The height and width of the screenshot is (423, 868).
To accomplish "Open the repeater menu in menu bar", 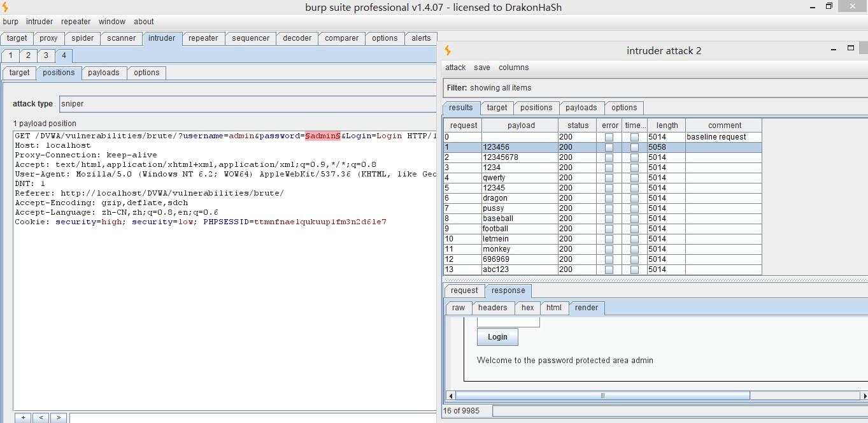I will pos(76,22).
